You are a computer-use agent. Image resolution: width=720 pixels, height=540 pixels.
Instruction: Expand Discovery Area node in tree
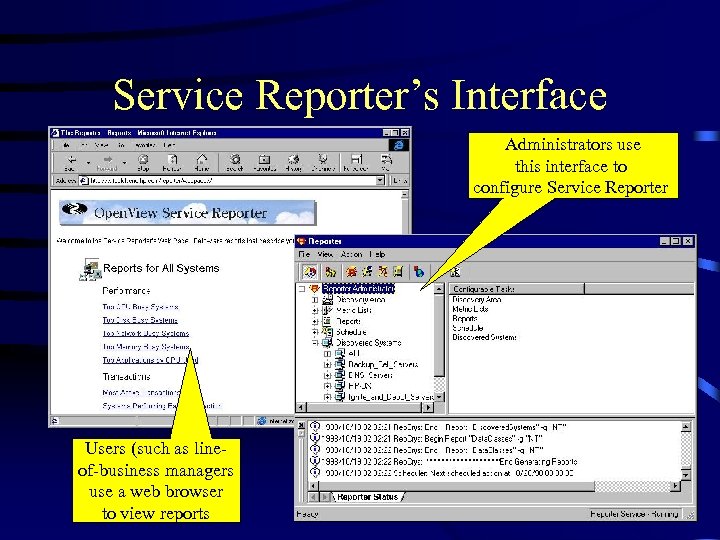click(315, 299)
